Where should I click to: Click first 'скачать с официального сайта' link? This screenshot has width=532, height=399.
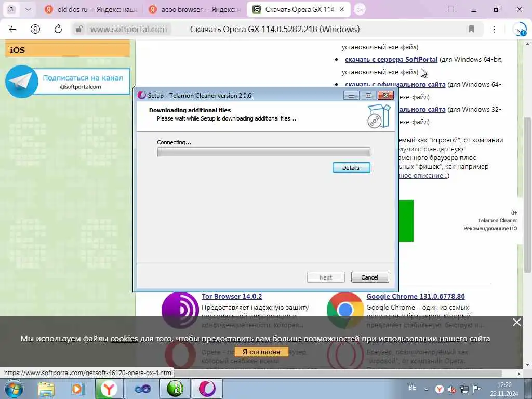point(395,85)
